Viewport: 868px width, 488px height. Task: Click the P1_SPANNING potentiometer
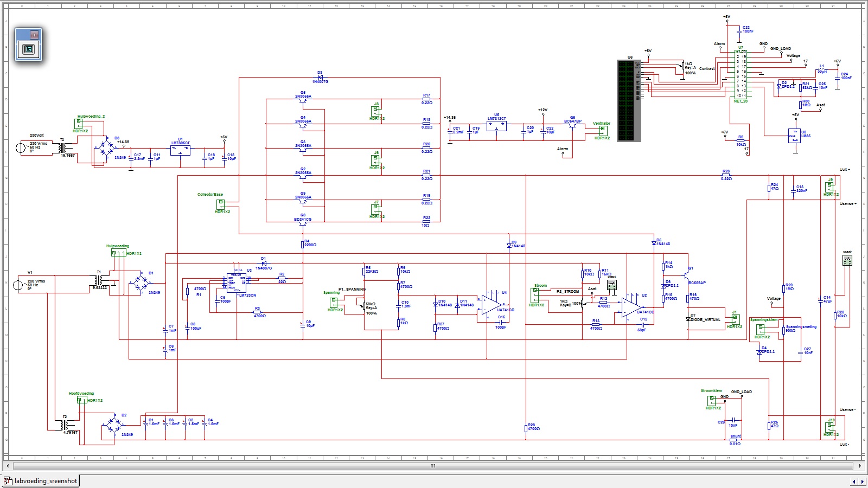(365, 306)
